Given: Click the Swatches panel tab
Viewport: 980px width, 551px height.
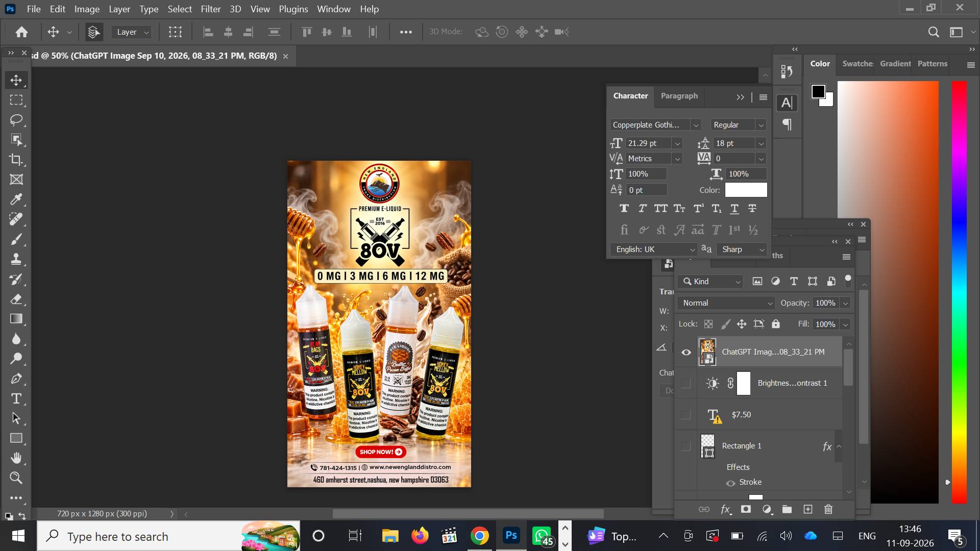Looking at the screenshot, I should (x=857, y=64).
